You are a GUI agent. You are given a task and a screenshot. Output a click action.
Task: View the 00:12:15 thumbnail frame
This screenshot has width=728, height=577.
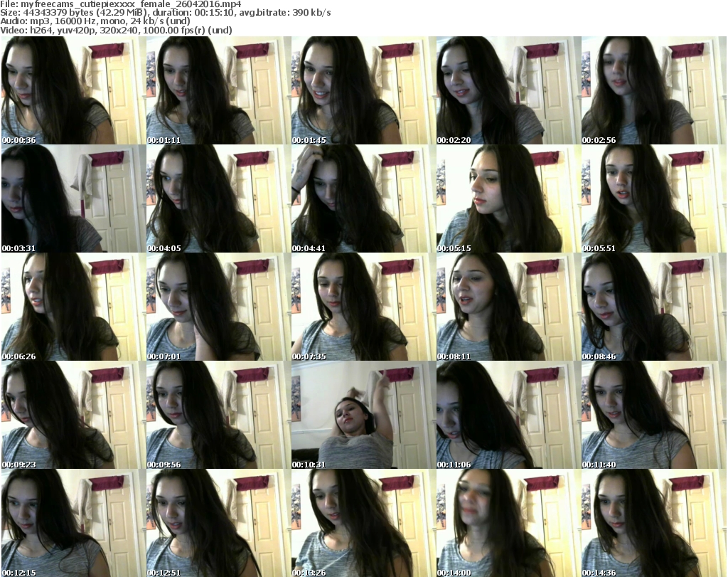[73, 523]
